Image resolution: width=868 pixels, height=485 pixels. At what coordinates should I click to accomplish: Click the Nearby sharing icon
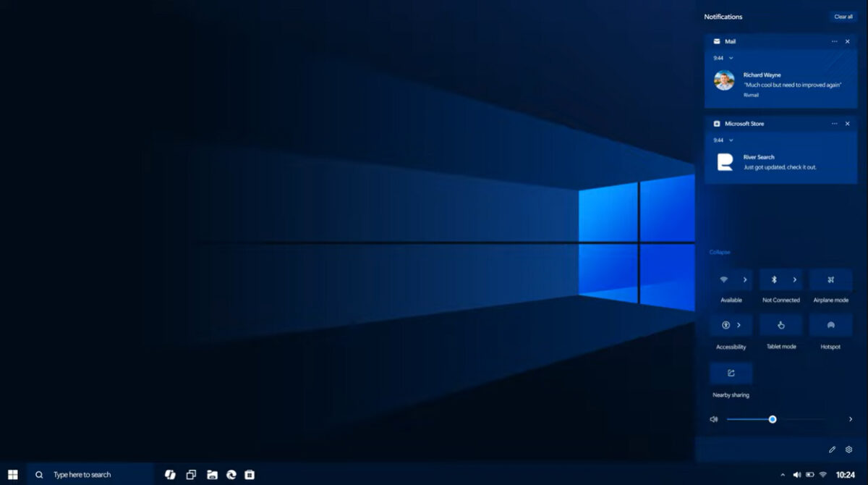pos(731,373)
